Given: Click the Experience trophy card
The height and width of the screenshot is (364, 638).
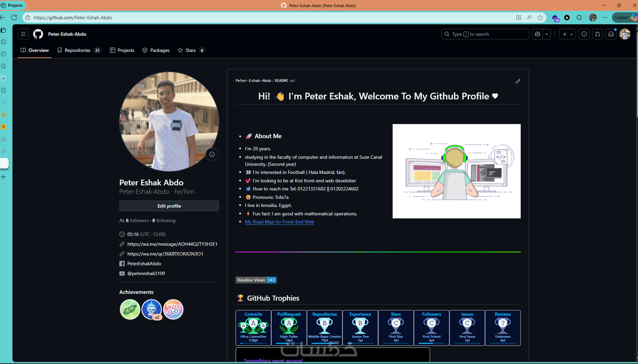Looking at the screenshot, I should coord(360,328).
